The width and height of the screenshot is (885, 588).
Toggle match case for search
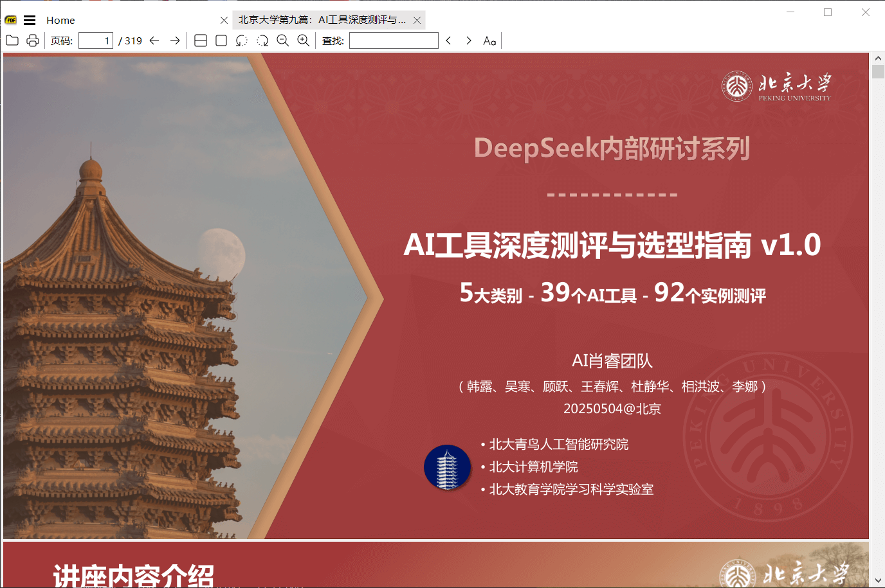tap(489, 40)
